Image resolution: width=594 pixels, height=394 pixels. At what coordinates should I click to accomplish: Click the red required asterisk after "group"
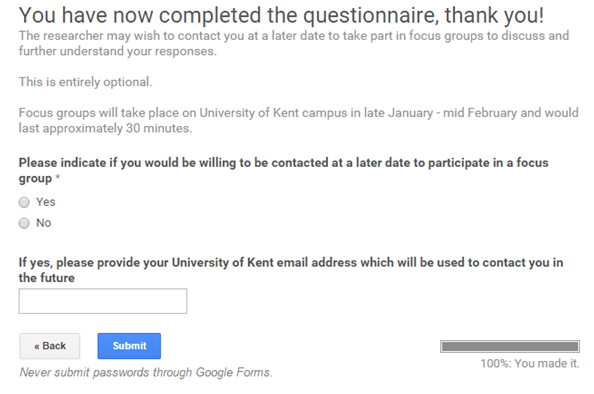(x=58, y=177)
